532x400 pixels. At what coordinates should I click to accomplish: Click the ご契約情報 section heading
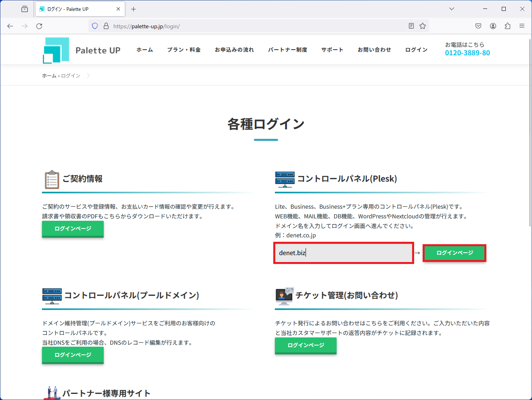click(x=82, y=179)
